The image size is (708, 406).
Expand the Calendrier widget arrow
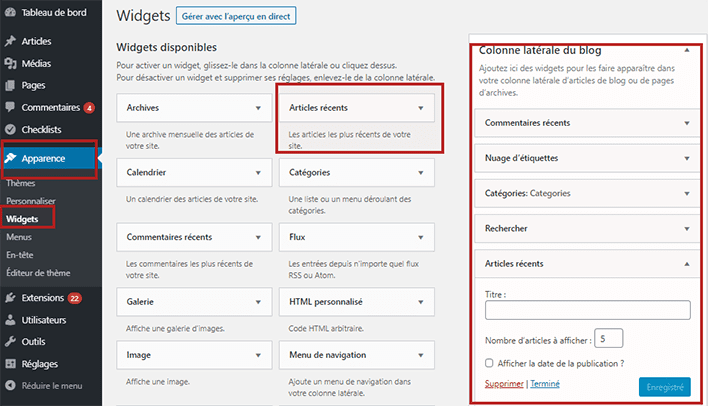tap(258, 173)
